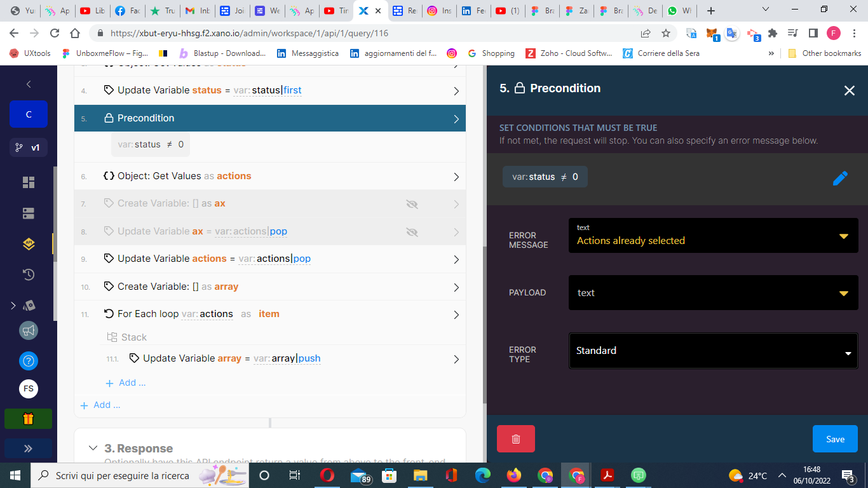
Task: Click the gift icon in the sidebar
Action: pyautogui.click(x=29, y=419)
